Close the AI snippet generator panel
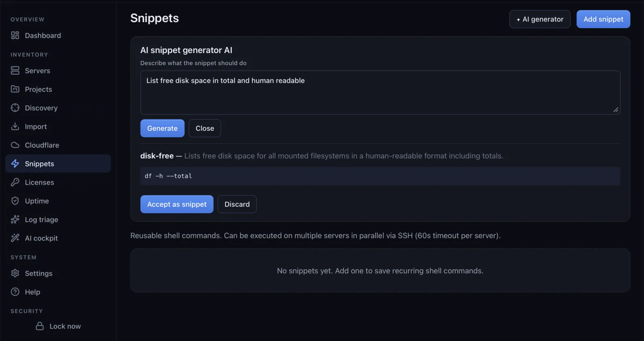The height and width of the screenshot is (341, 644). (x=205, y=128)
